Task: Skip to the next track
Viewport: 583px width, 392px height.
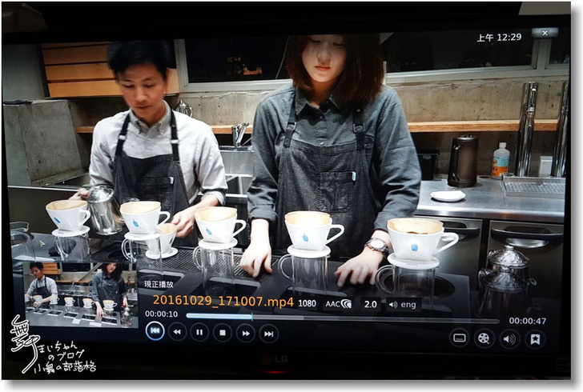Action: point(268,334)
